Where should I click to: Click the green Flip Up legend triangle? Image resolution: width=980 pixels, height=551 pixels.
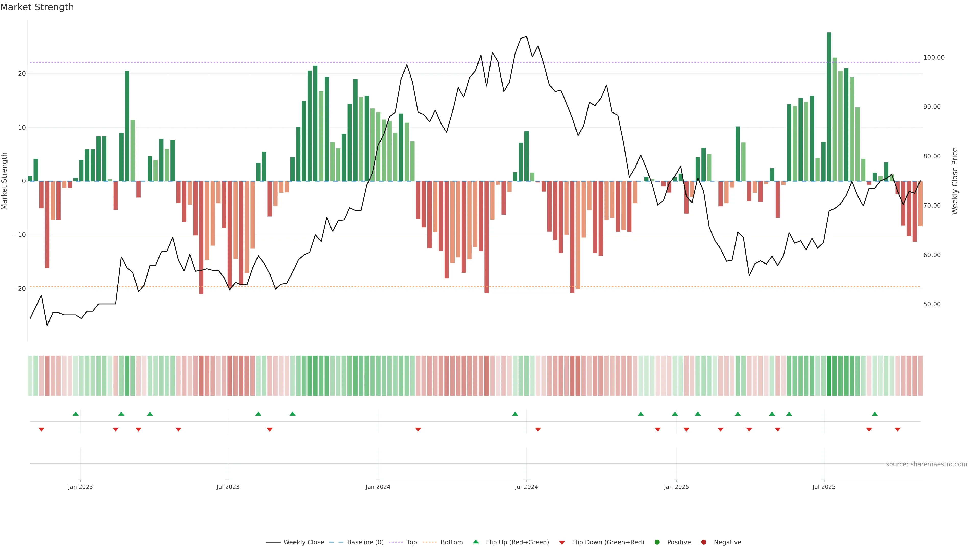(475, 542)
